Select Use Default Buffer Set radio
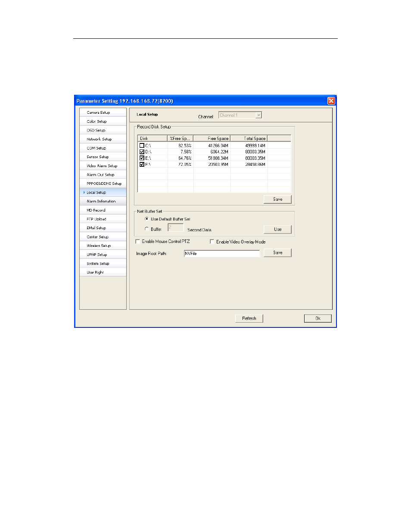Screen dimensions: 411x532 (147, 219)
